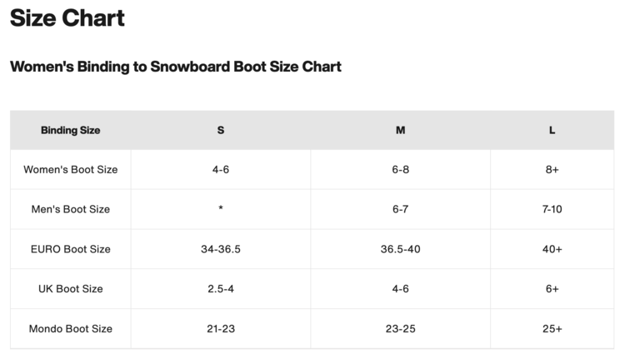Click the 4-6 women's size cell under S
The image size is (625, 364).
point(220,169)
